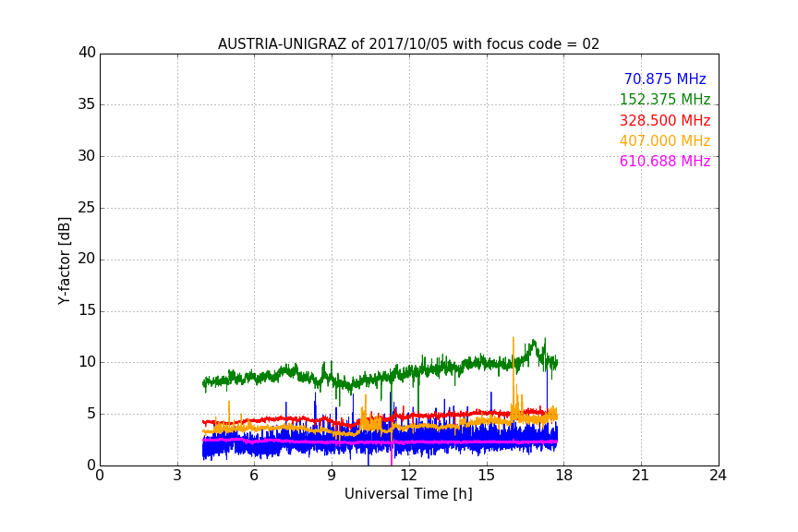Click the 70.875 MHz legend label
798x532 pixels.
pyautogui.click(x=665, y=79)
